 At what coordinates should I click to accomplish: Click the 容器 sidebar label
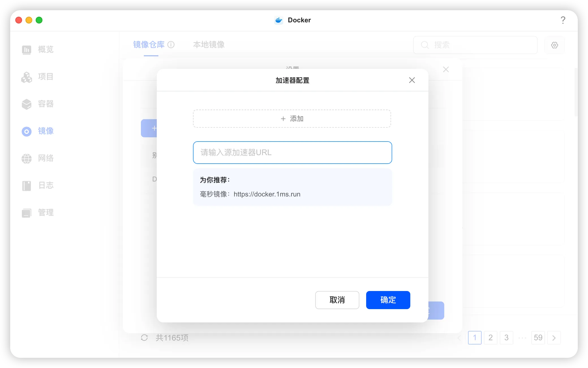46,104
